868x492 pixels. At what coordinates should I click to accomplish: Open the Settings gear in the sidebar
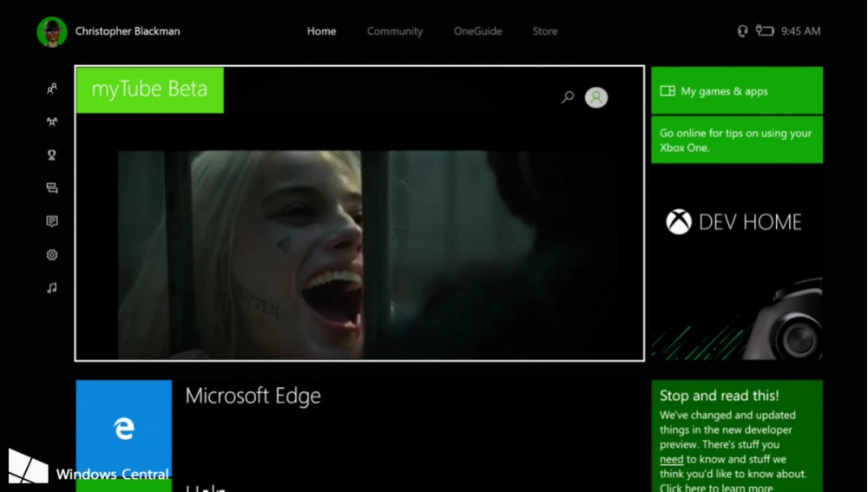click(52, 255)
